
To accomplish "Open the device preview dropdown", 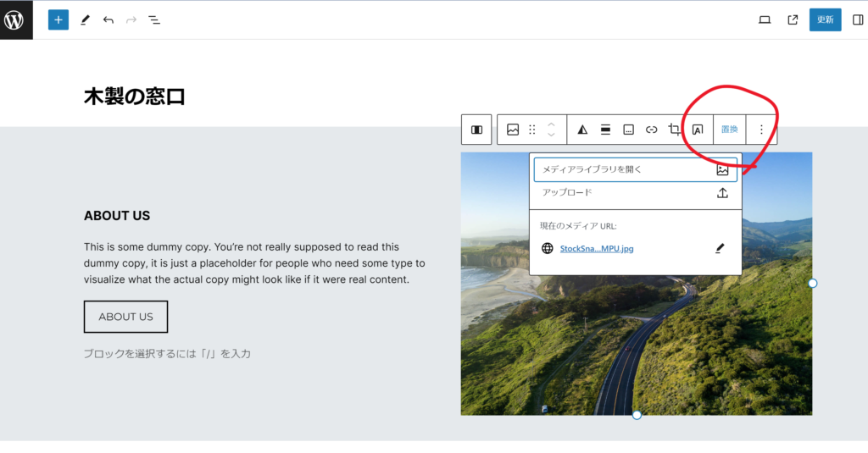I will [x=764, y=19].
